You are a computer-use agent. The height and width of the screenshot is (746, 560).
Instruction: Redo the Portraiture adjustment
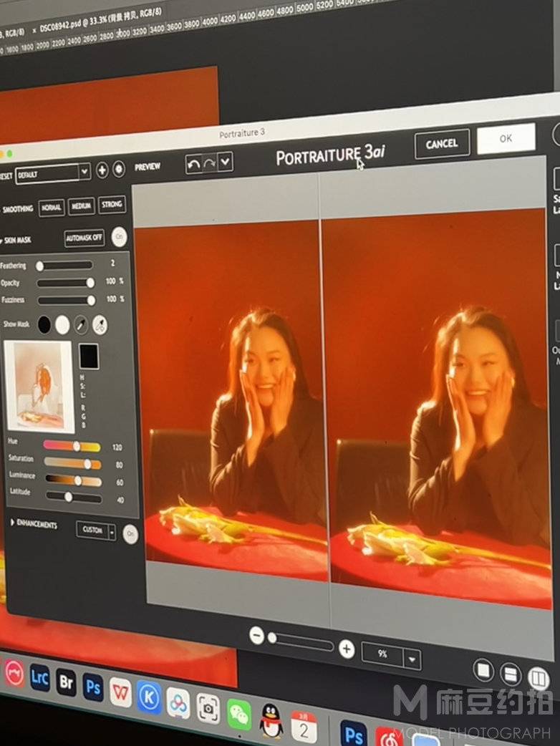210,164
